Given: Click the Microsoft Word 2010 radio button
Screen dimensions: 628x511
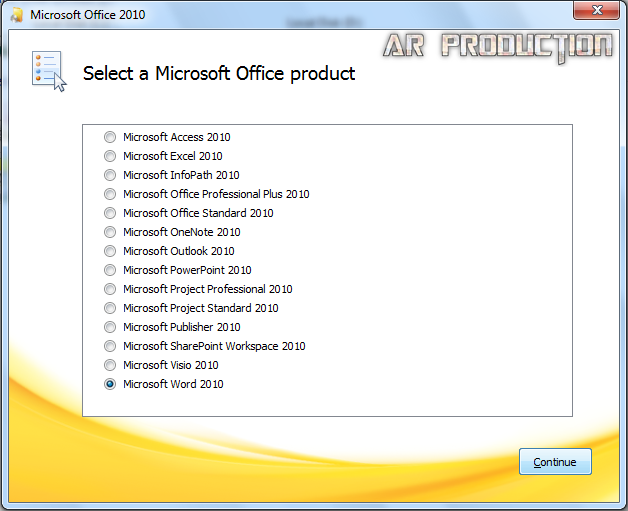Looking at the screenshot, I should (x=109, y=384).
